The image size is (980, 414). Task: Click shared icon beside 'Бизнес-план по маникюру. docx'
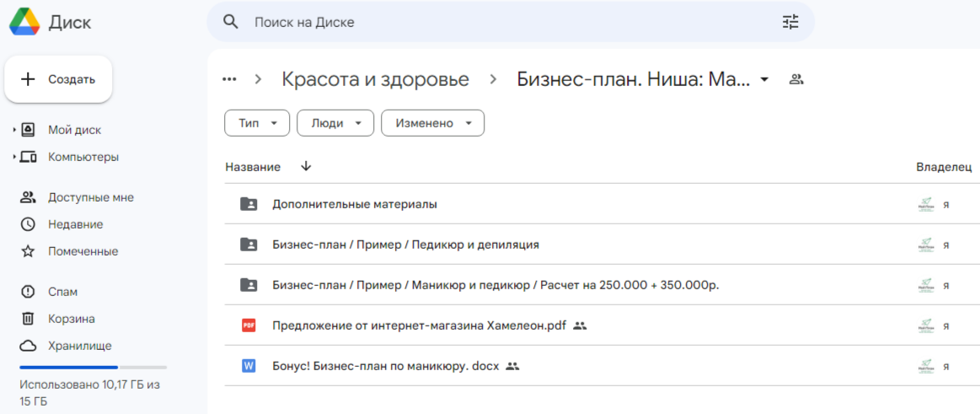pyautogui.click(x=512, y=367)
